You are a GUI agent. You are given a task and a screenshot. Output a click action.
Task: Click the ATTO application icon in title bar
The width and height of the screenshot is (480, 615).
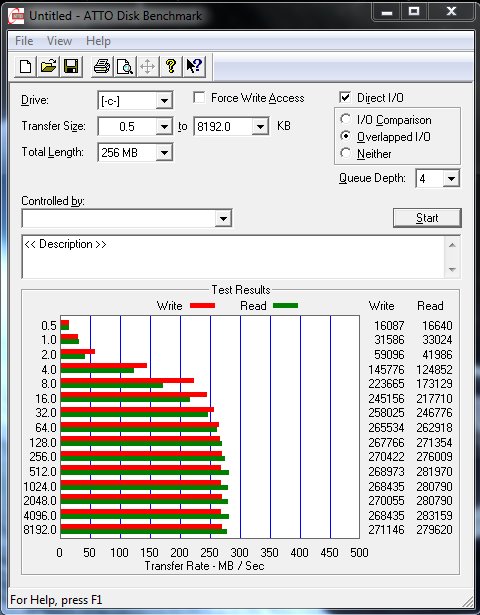tap(16, 16)
